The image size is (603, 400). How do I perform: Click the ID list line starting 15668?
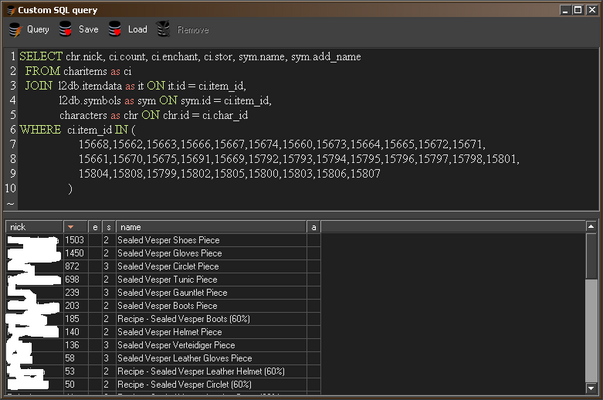[282, 144]
